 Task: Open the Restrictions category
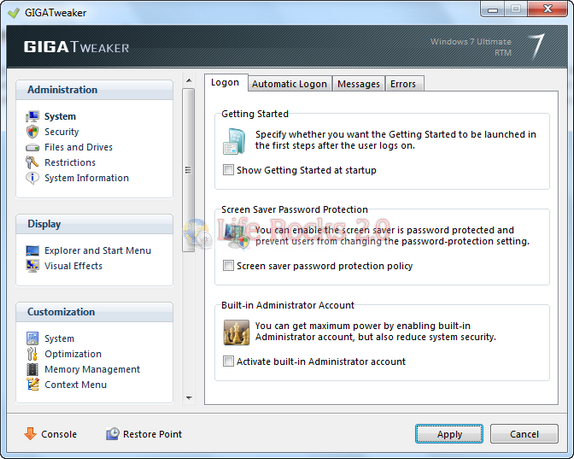click(x=70, y=163)
